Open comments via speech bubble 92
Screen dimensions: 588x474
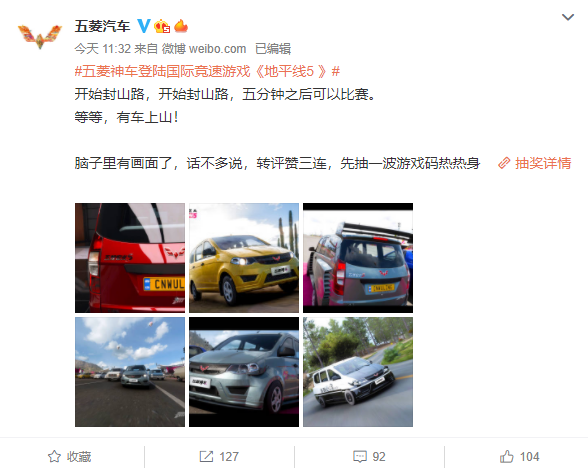point(369,456)
